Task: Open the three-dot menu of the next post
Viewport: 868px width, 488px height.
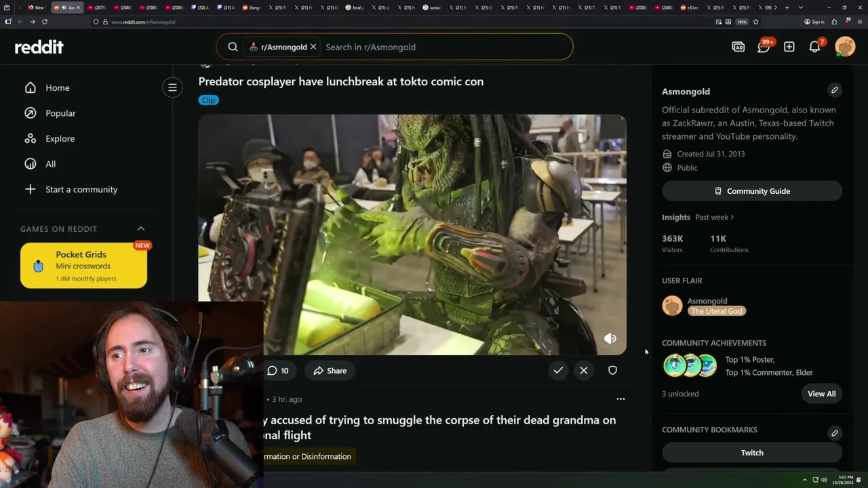Action: [x=620, y=399]
